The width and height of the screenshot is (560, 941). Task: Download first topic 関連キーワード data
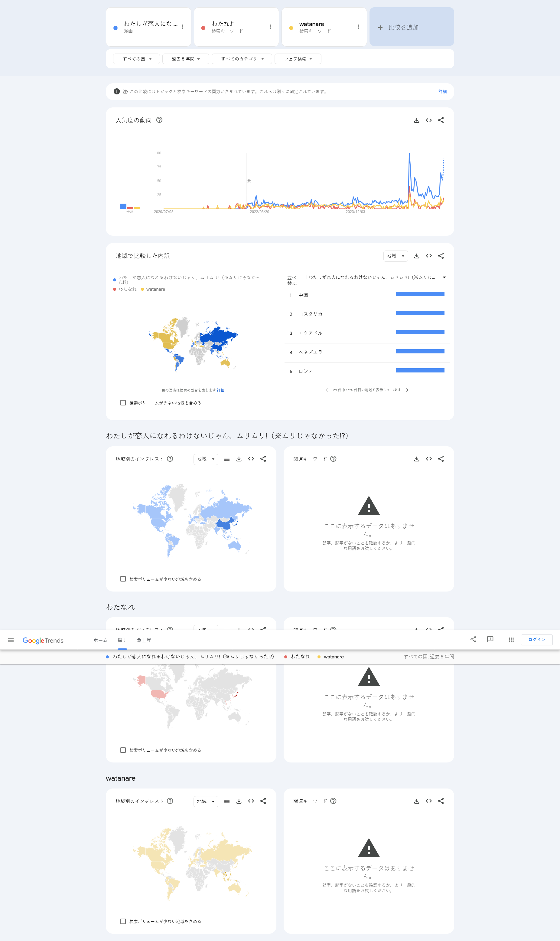tap(417, 459)
